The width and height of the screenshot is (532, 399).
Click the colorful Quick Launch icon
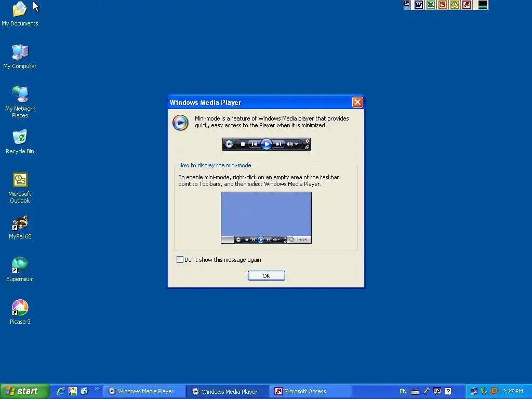click(x=73, y=391)
